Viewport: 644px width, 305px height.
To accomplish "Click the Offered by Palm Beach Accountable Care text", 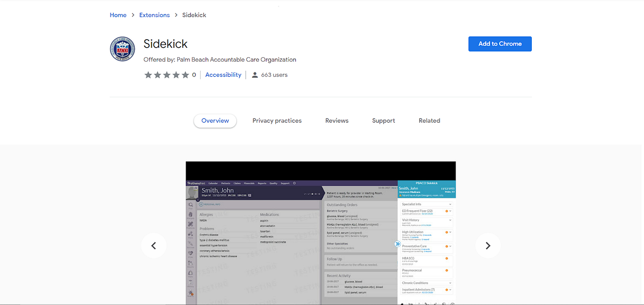I will click(220, 59).
